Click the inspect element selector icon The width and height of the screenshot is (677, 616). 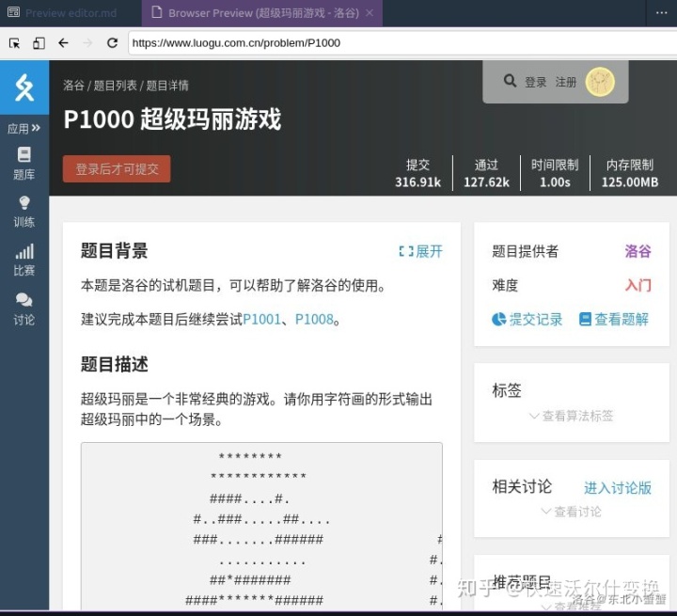(14, 43)
